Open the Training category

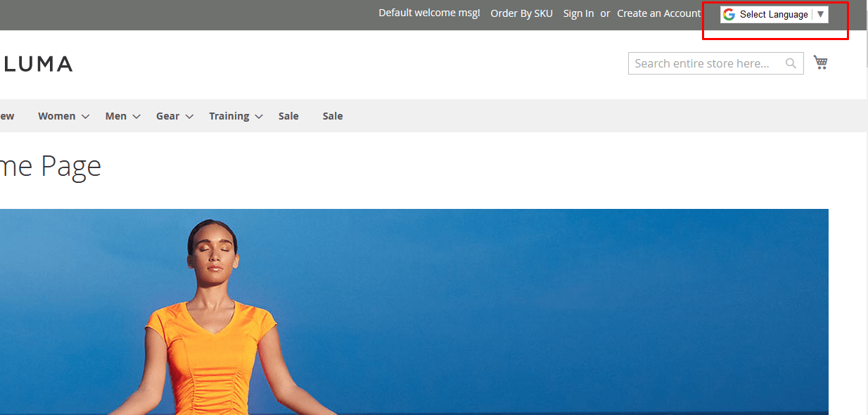coord(229,116)
